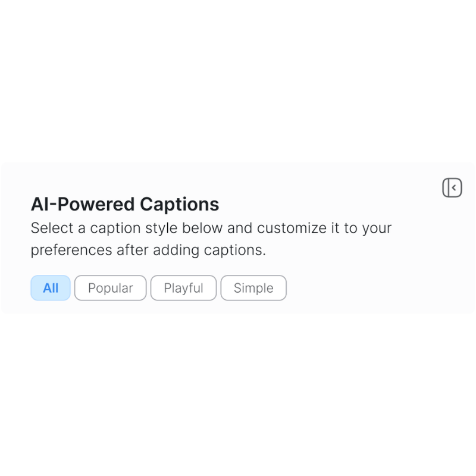The height and width of the screenshot is (476, 476).
Task: Select the All caption filter
Action: tap(51, 288)
